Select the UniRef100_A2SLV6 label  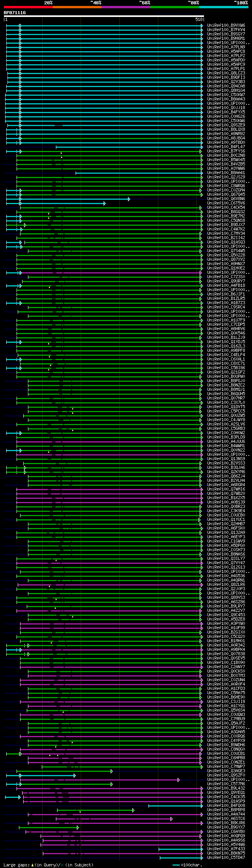pyautogui.click(x=226, y=424)
